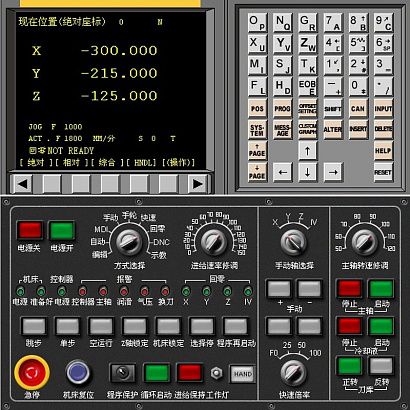Click the red emergency stop button (急停)

(x=32, y=372)
